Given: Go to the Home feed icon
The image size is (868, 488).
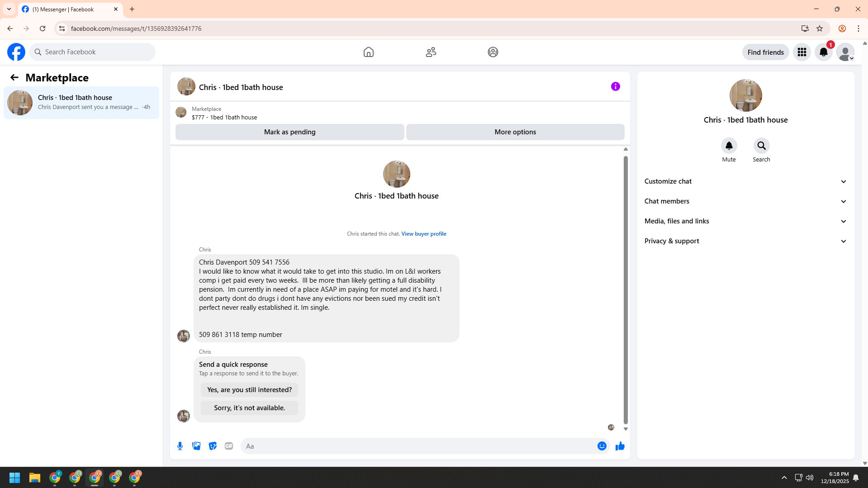Looking at the screenshot, I should [369, 52].
